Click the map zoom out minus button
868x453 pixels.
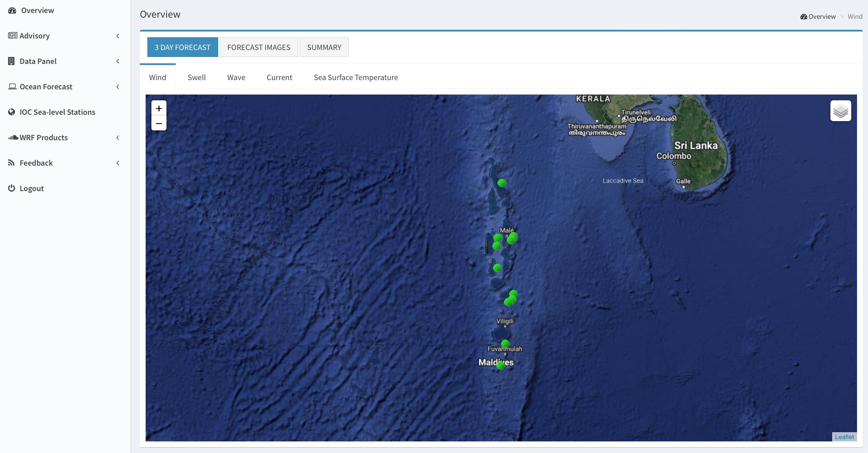[159, 123]
